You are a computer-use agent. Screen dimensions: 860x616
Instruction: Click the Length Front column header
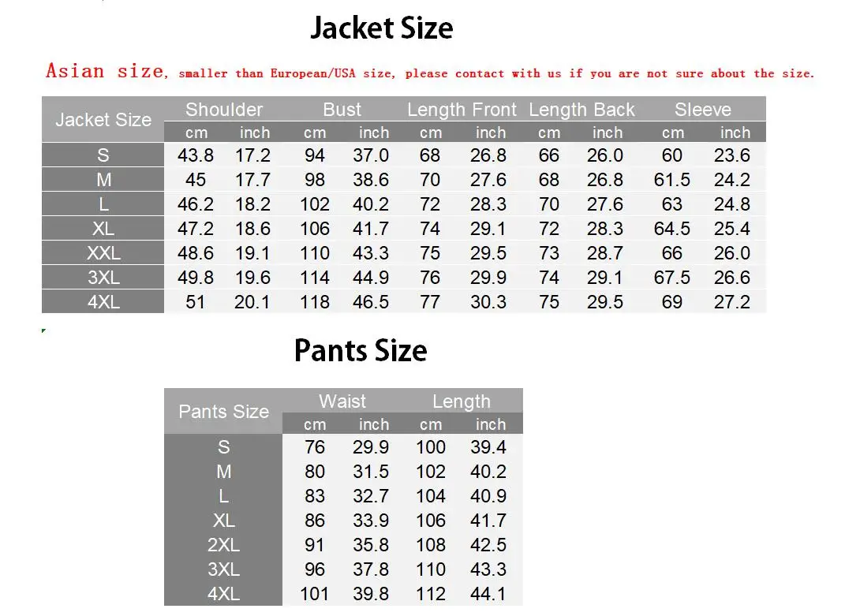[462, 110]
